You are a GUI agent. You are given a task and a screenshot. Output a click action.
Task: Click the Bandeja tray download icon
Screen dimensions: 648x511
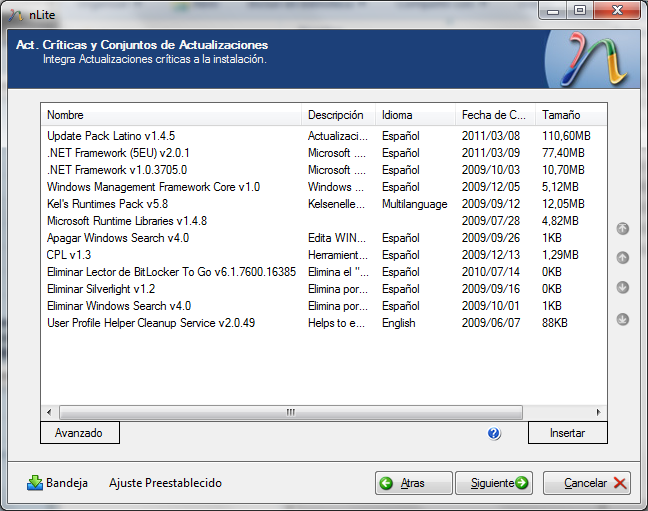pos(35,483)
